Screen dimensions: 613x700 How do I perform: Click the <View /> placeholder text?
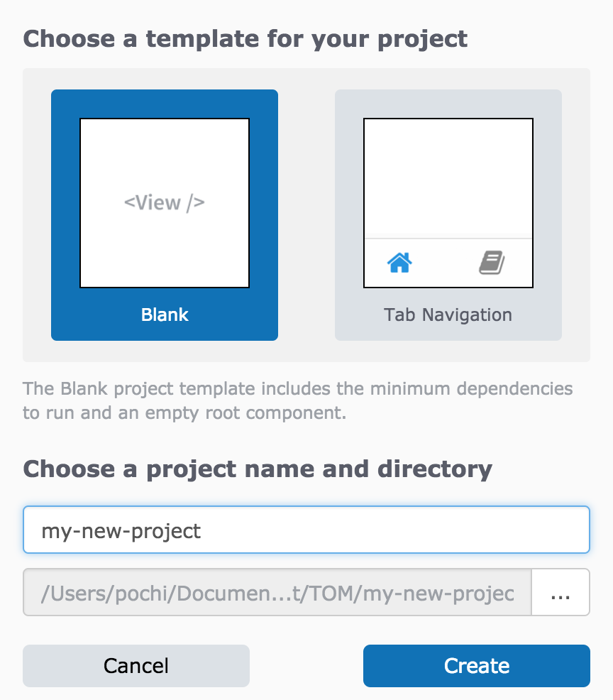(165, 203)
